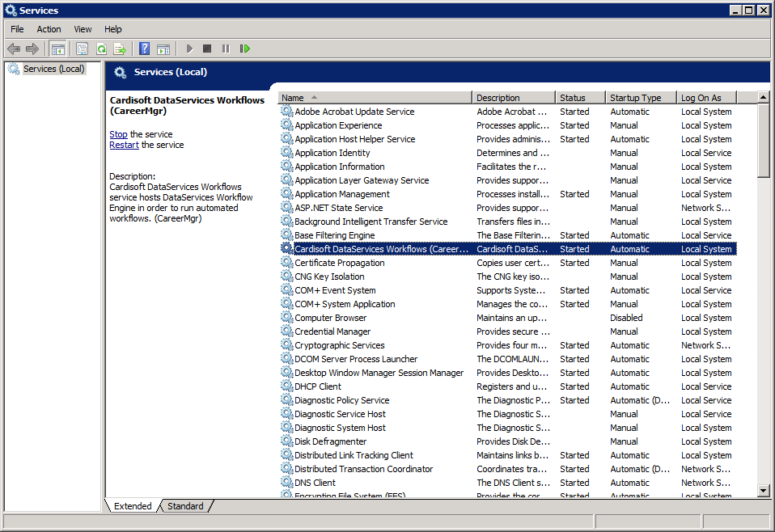Image resolution: width=775 pixels, height=532 pixels.
Task: Sort by the Status column header
Action: tap(580, 98)
